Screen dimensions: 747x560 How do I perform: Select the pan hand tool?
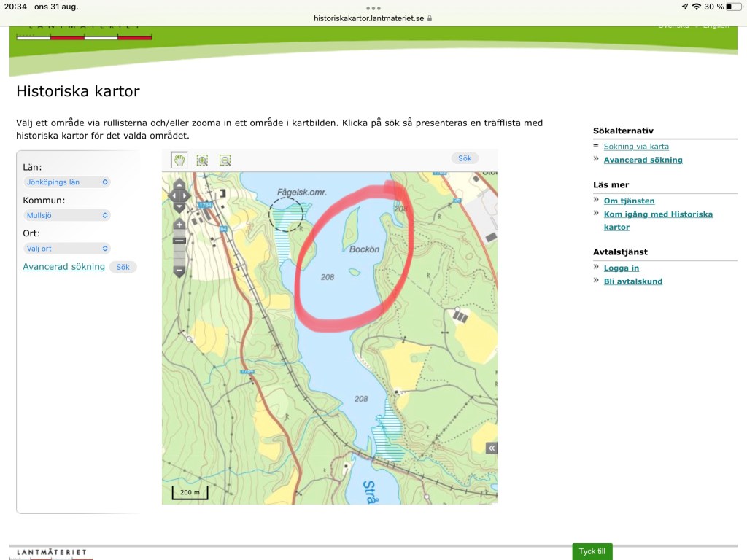(179, 160)
